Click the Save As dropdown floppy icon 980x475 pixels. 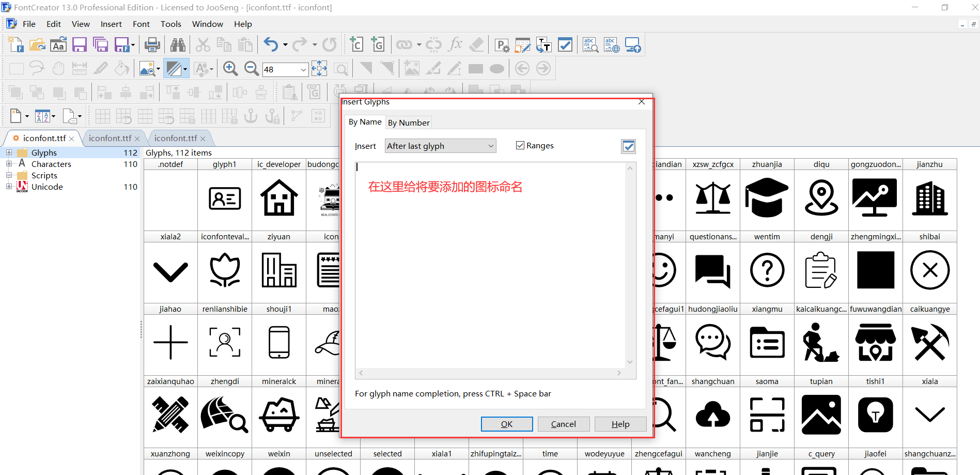[x=122, y=45]
